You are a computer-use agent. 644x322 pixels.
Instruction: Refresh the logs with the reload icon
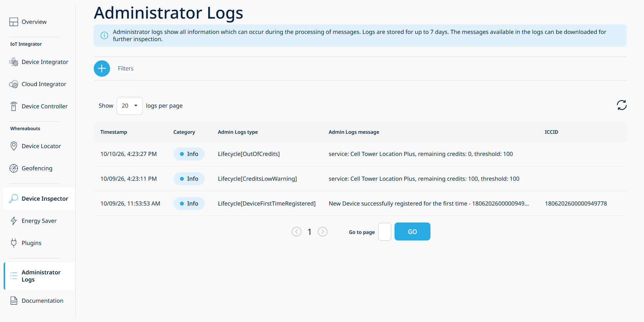pyautogui.click(x=622, y=105)
